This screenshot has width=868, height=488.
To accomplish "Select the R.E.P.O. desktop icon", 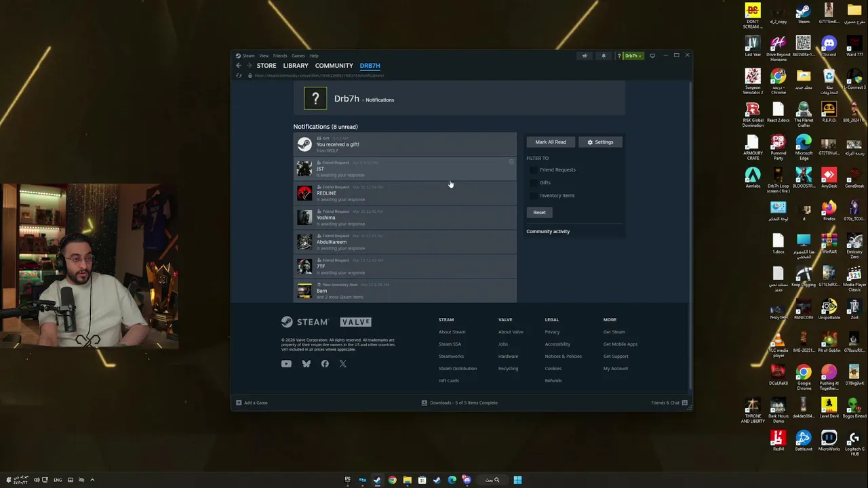I will (x=829, y=113).
